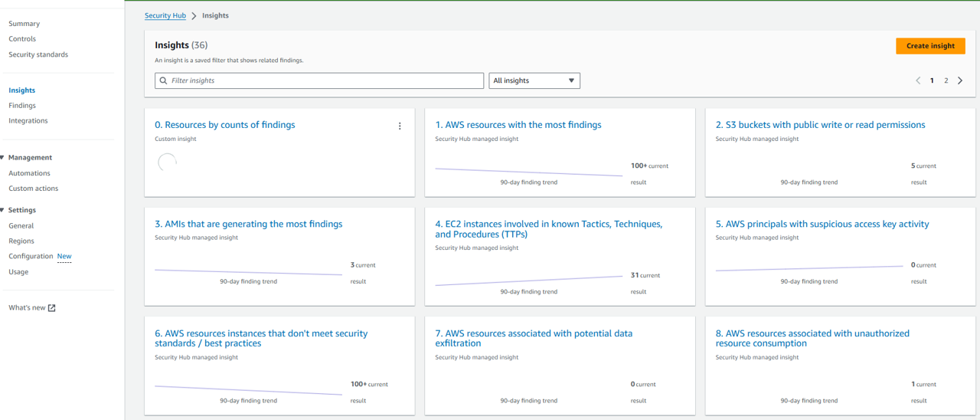The image size is (980, 420).
Task: Open the three-dot menu on insight 0
Action: click(400, 126)
